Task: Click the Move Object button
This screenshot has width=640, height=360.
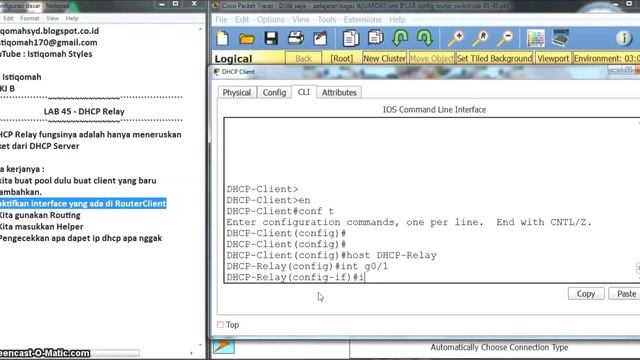Action: [431, 59]
